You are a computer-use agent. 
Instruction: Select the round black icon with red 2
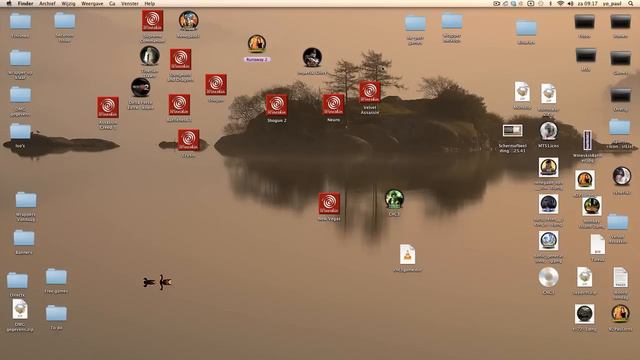pos(140,88)
